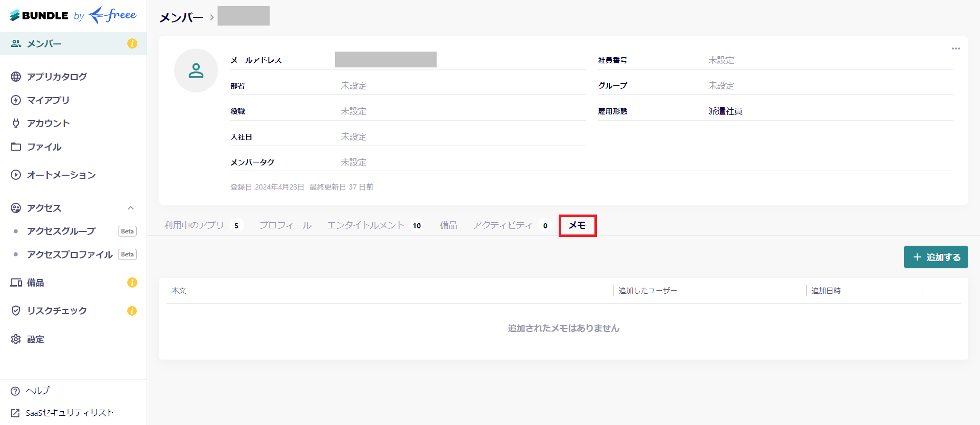
Task: Click the 未設定 value for グループ
Action: coord(722,86)
